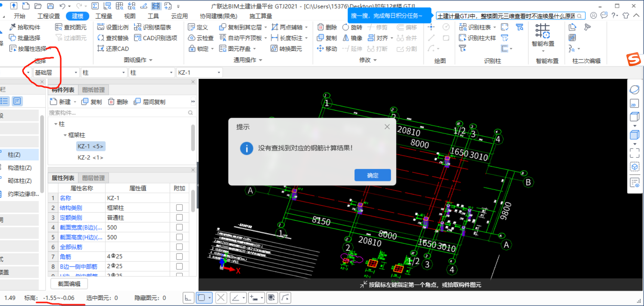Open the Sogou input method icon
Viewport: 644px width, 306px height.
634,59
